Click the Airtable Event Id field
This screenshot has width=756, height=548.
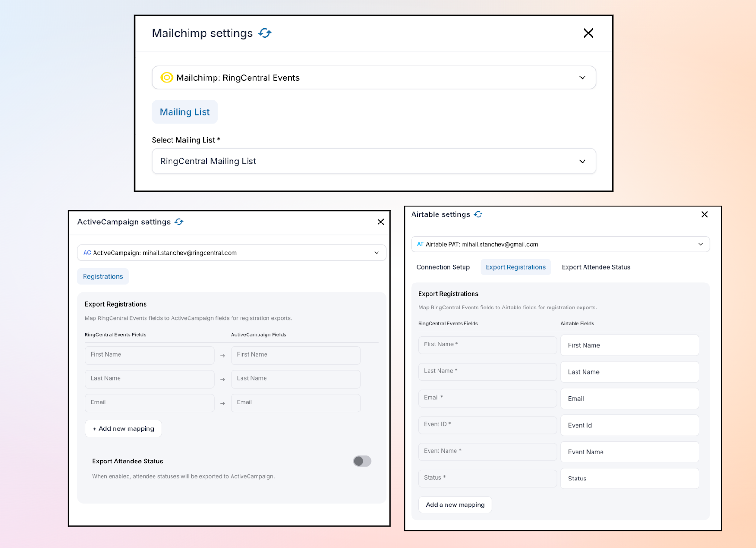pos(630,425)
